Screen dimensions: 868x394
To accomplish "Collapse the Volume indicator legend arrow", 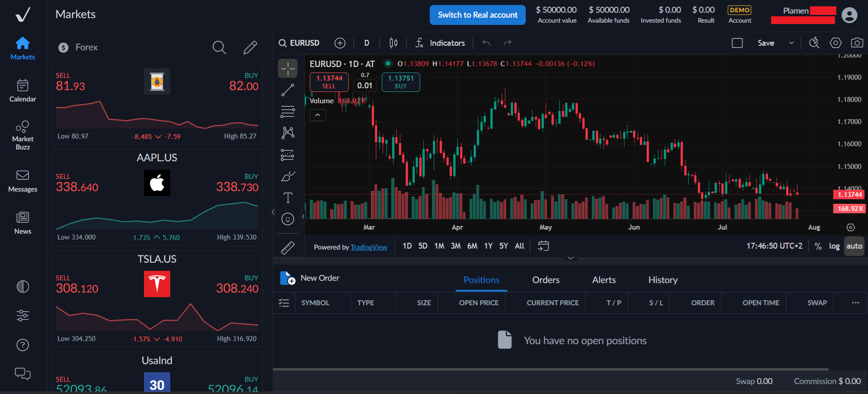I will (318, 115).
